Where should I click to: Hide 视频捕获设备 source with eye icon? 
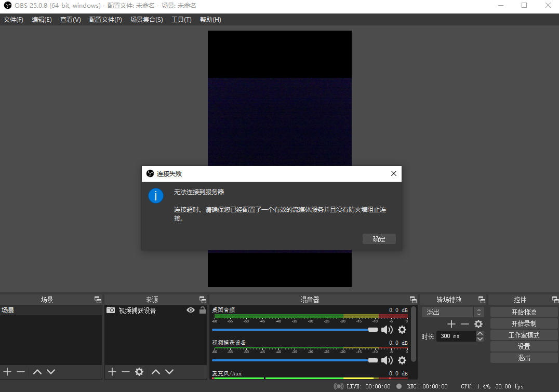click(191, 310)
